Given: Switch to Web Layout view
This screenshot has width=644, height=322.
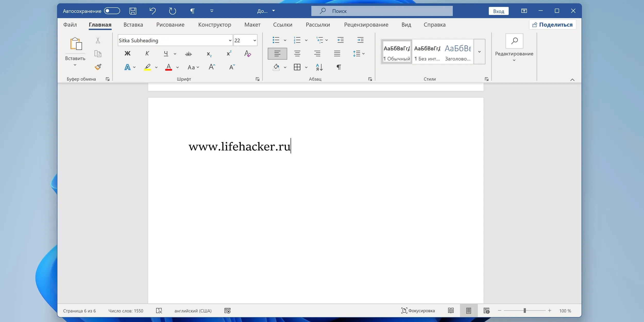Looking at the screenshot, I should [x=486, y=311].
